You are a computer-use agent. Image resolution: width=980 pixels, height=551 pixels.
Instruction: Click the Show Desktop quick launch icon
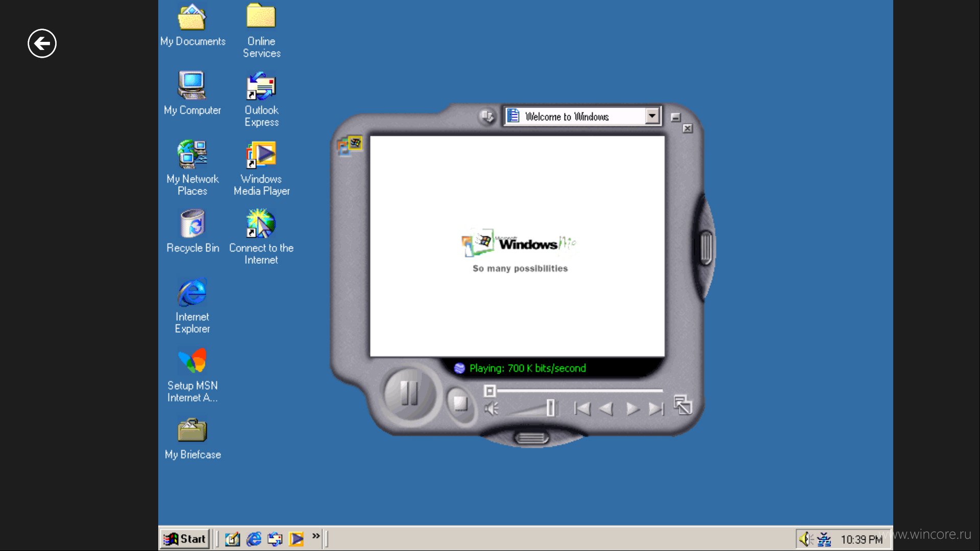click(232, 539)
